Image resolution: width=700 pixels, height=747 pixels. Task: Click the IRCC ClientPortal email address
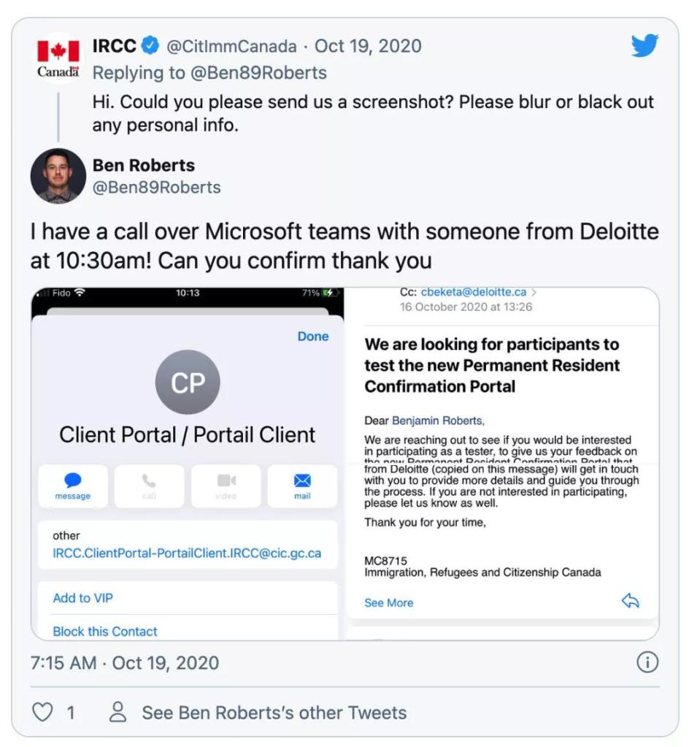187,553
